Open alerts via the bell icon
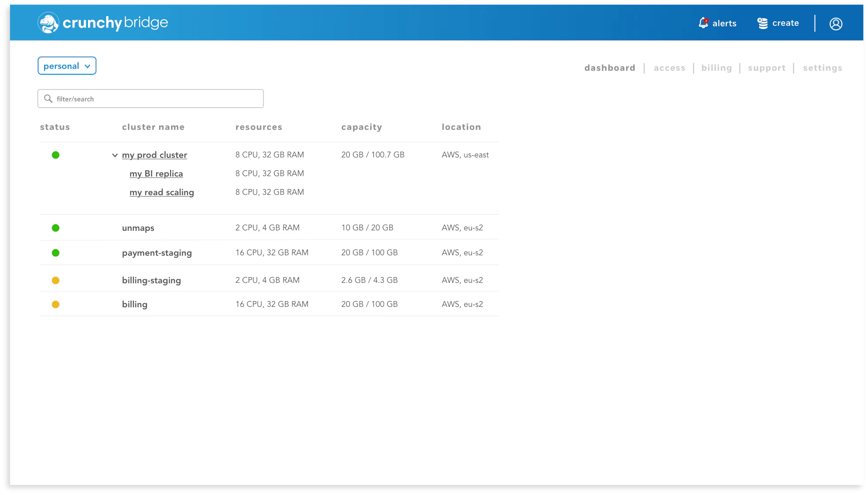Viewport: 868px width, 495px height. [x=703, y=23]
